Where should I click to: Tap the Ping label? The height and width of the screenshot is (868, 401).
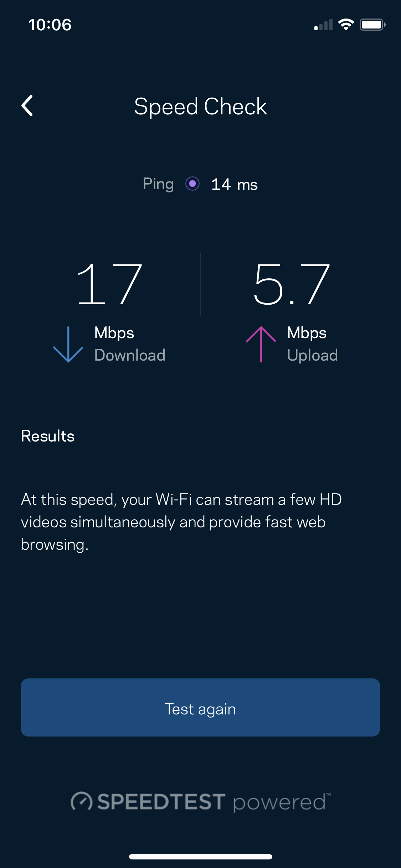pyautogui.click(x=158, y=184)
